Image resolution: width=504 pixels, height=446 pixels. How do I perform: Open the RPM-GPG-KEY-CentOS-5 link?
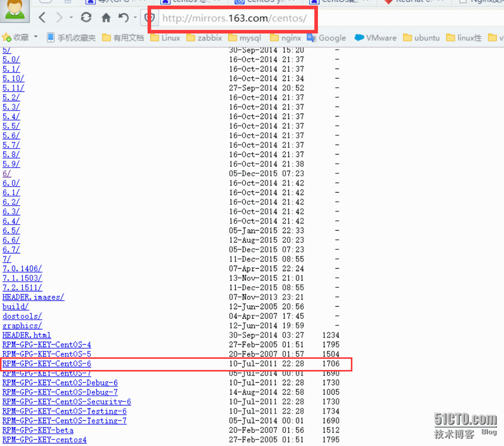47,354
